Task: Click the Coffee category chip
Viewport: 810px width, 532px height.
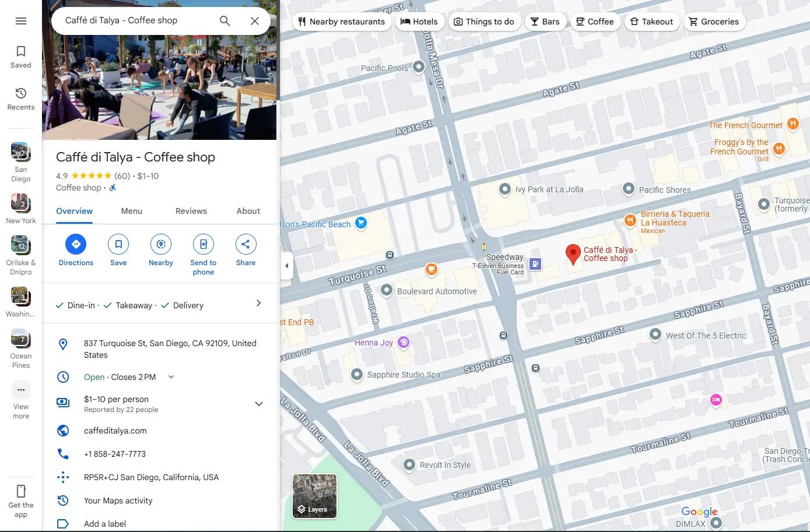Action: pyautogui.click(x=595, y=22)
